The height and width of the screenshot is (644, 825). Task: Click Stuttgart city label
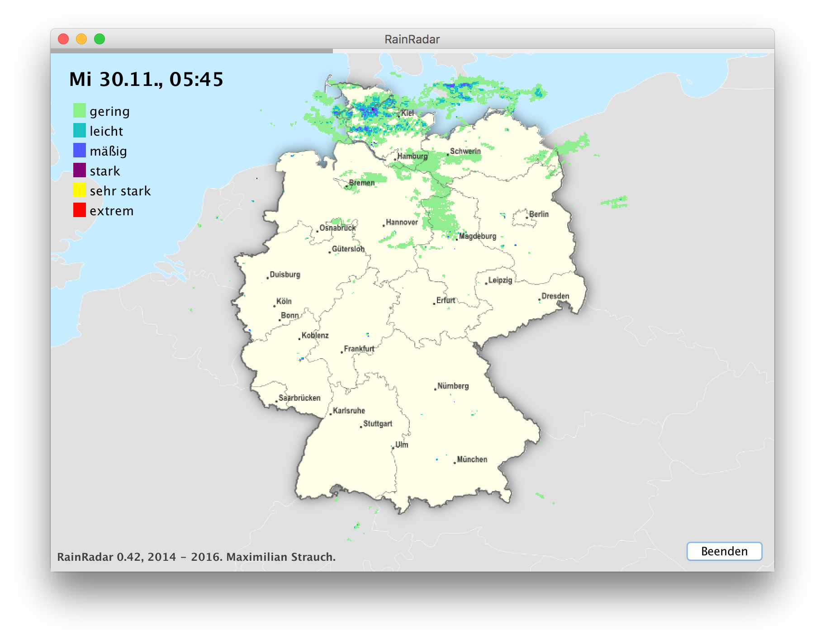[378, 424]
